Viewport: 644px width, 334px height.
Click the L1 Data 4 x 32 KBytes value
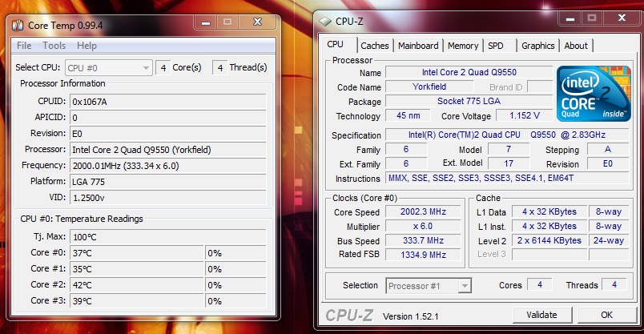click(x=549, y=211)
